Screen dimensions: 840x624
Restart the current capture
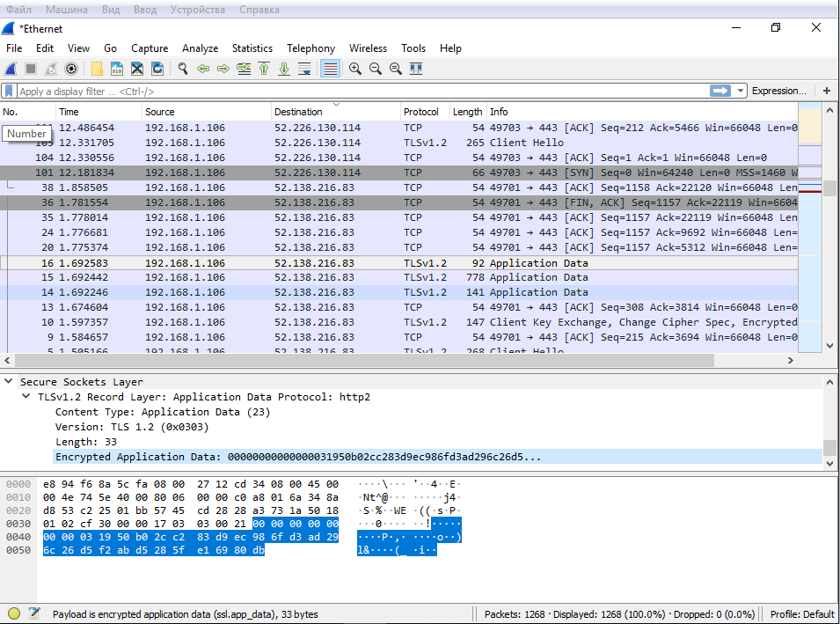[x=51, y=69]
